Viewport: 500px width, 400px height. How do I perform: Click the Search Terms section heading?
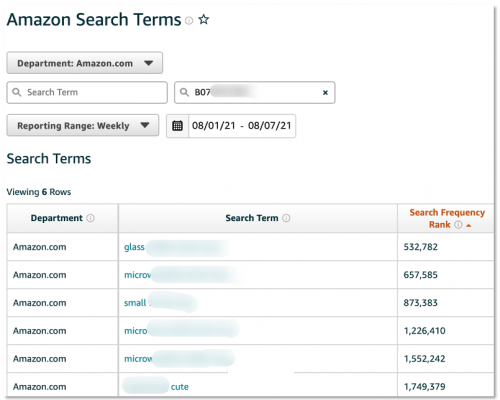49,159
